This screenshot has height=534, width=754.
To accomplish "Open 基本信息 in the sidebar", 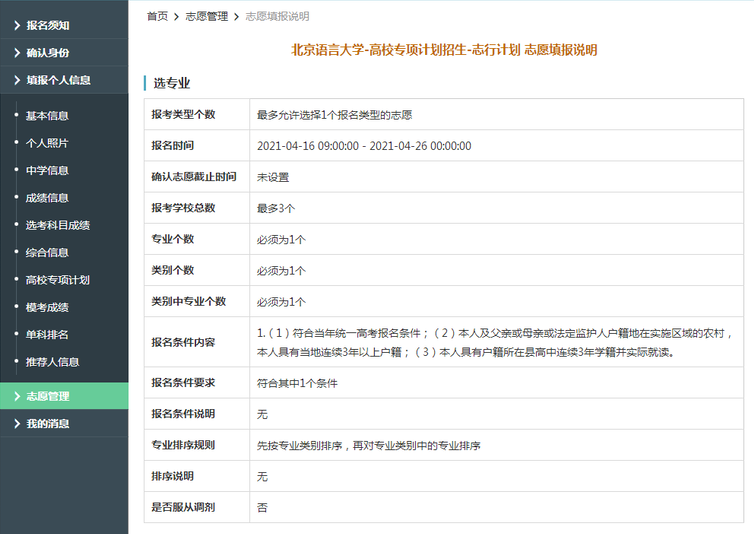I will (x=47, y=116).
